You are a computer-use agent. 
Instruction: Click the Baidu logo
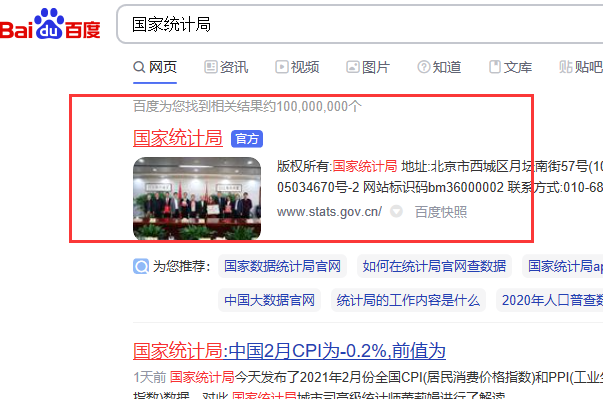click(x=50, y=24)
